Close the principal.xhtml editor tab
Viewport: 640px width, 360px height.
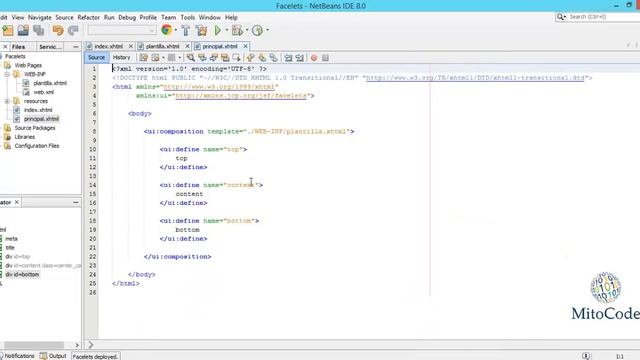click(245, 47)
